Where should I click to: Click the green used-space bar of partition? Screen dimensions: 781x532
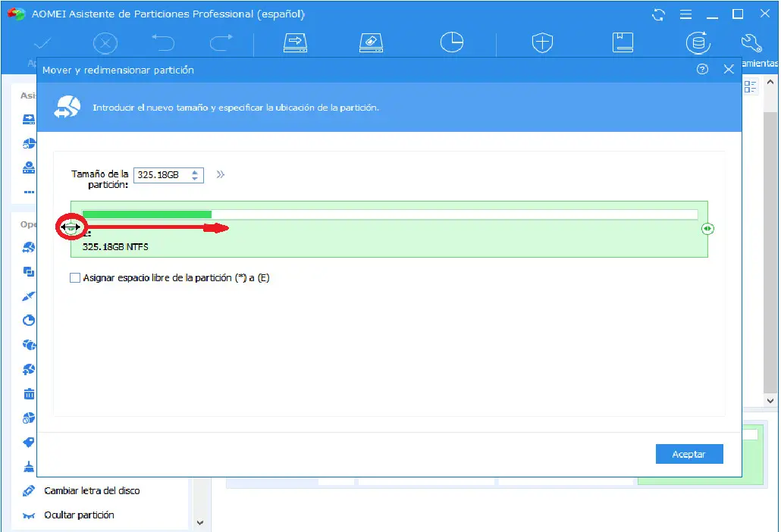pos(147,214)
